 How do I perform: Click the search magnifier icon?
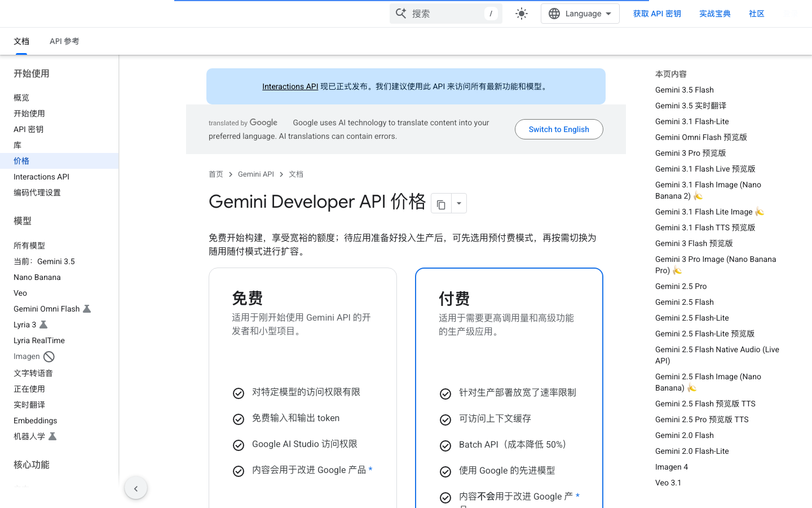[401, 14]
